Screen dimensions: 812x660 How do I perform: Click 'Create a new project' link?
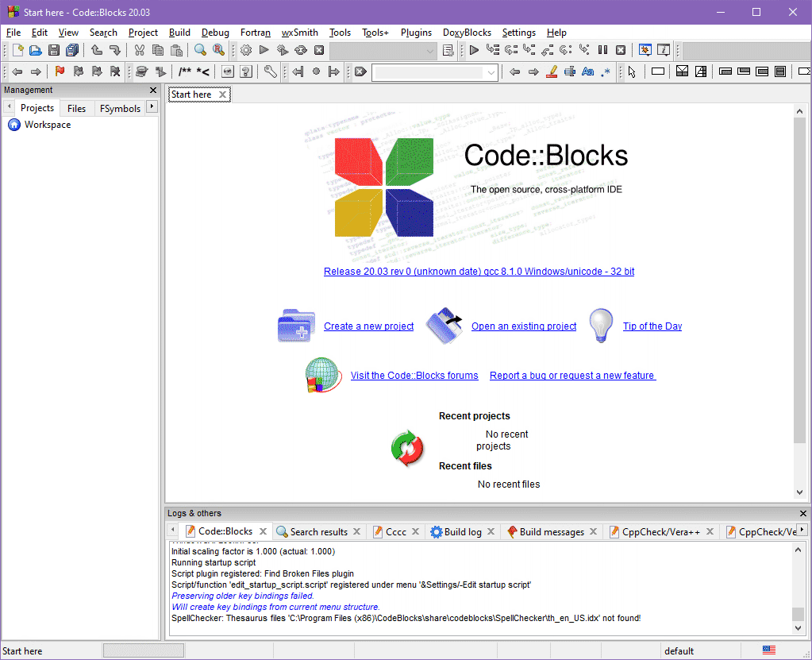click(368, 326)
